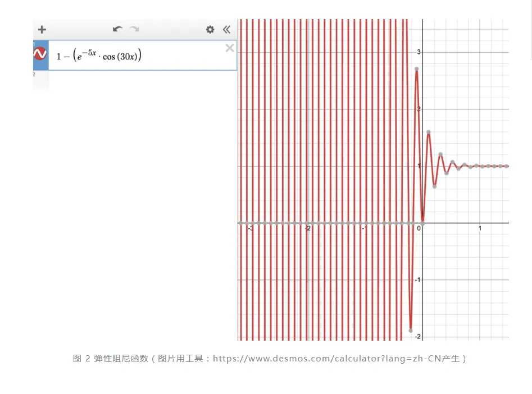Viewport: 532px width, 394px height.
Task: Click the x-axis label 1
Action: (480, 228)
